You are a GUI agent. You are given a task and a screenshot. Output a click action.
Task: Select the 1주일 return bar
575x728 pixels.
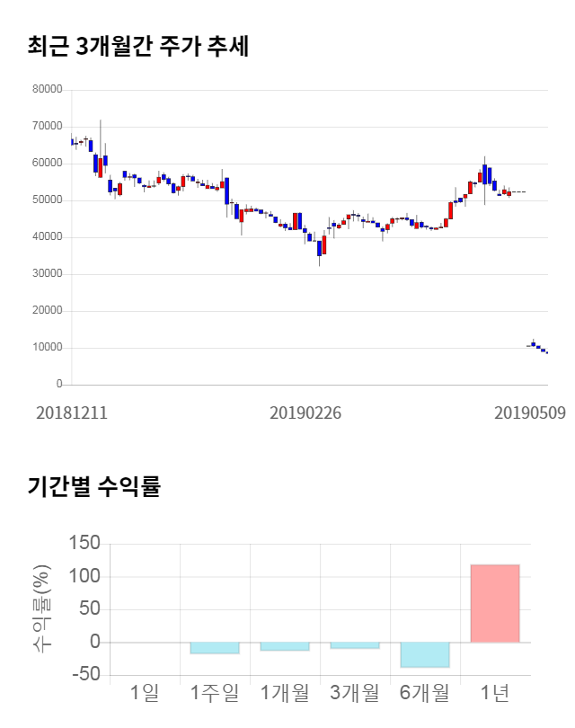tap(214, 648)
